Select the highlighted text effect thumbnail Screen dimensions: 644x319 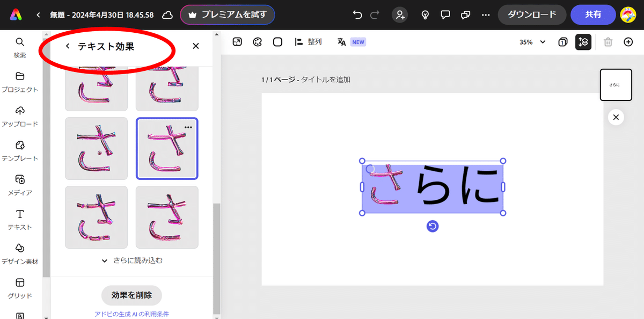(167, 148)
